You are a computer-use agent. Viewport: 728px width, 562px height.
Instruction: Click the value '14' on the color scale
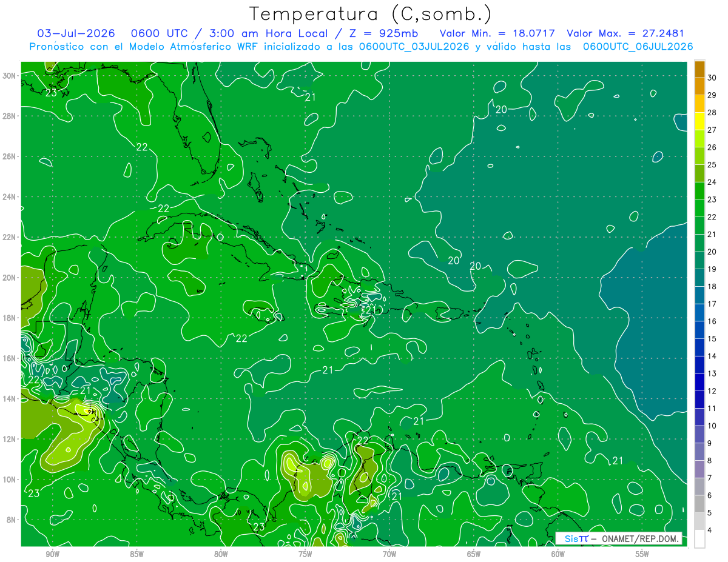point(712,356)
